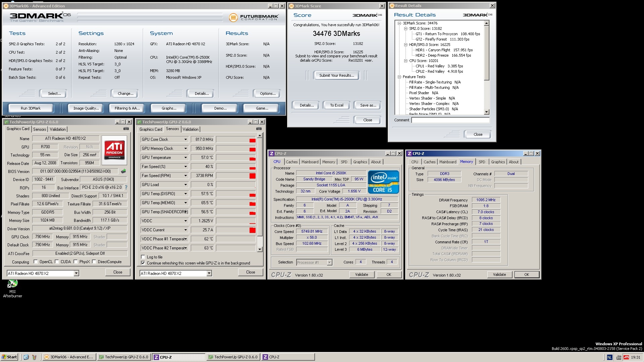Open VDDC Current sensor dropdown
Viewport: 644px width, 362px height.
click(185, 230)
